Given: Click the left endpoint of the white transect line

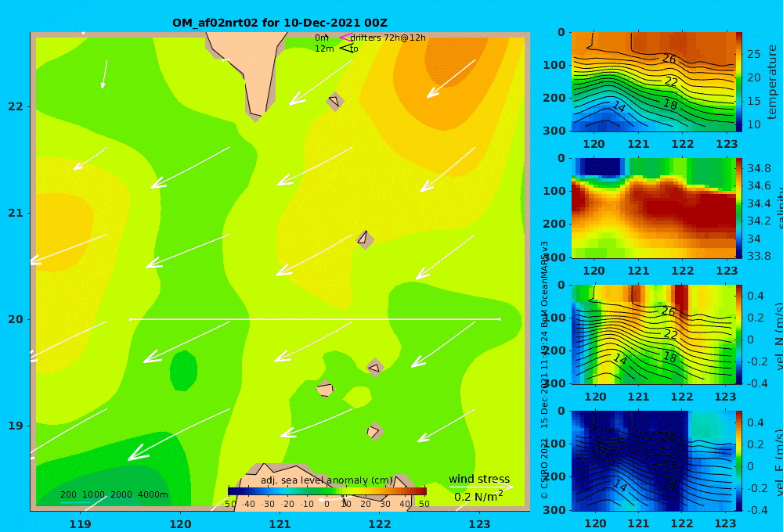Looking at the screenshot, I should point(130,319).
